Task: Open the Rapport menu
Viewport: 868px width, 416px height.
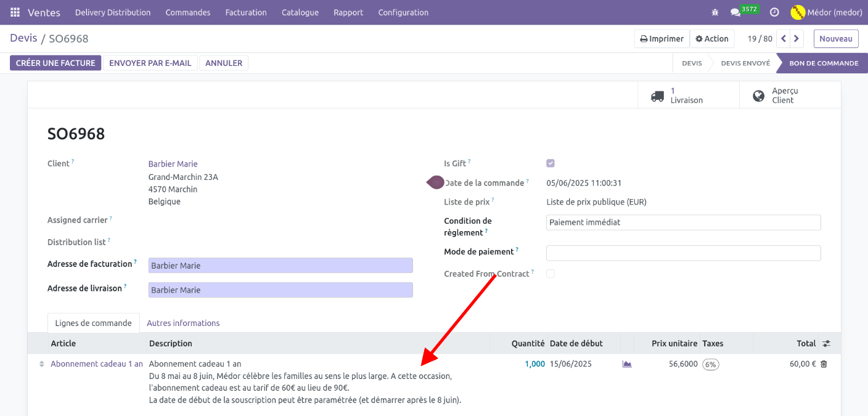Action: (348, 12)
